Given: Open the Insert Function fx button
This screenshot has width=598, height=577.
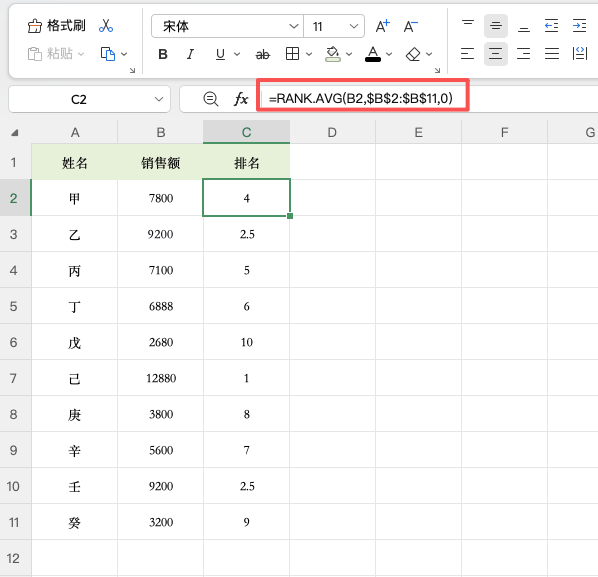Looking at the screenshot, I should pos(241,99).
